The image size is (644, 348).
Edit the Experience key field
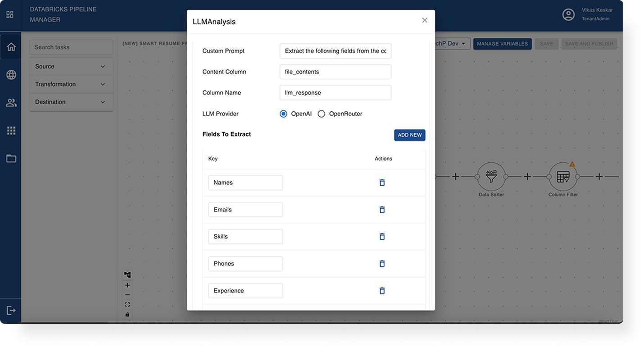[245, 291]
